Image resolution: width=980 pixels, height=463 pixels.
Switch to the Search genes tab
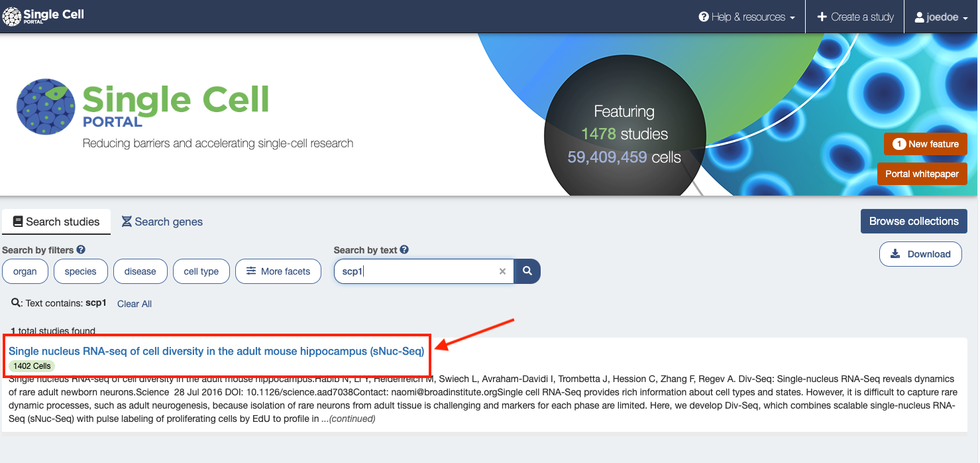click(x=162, y=222)
